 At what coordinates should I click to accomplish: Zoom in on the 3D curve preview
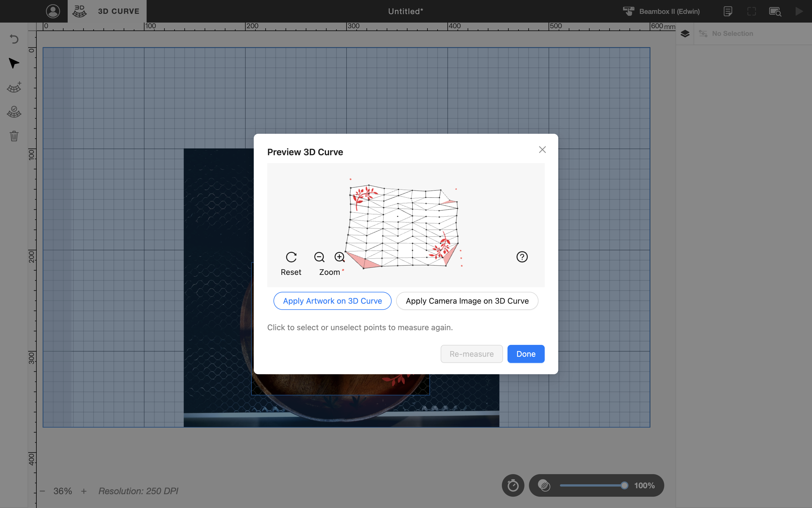point(339,257)
